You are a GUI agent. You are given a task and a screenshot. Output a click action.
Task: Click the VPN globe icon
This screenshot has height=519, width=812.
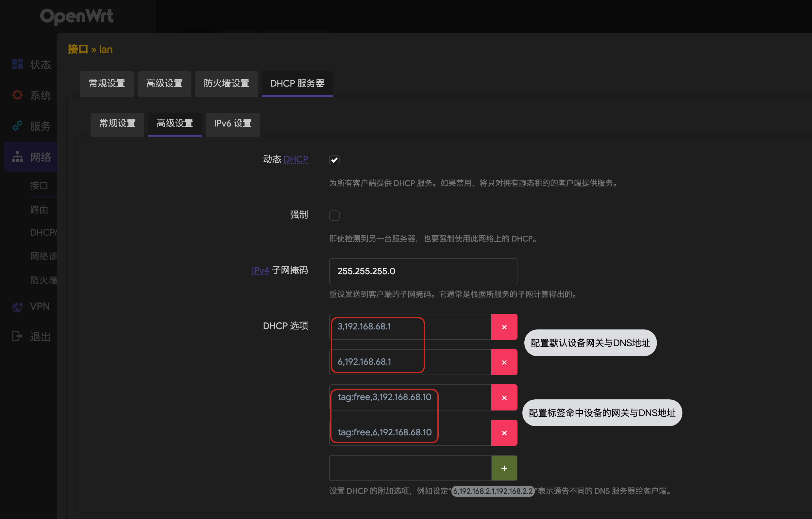(17, 307)
